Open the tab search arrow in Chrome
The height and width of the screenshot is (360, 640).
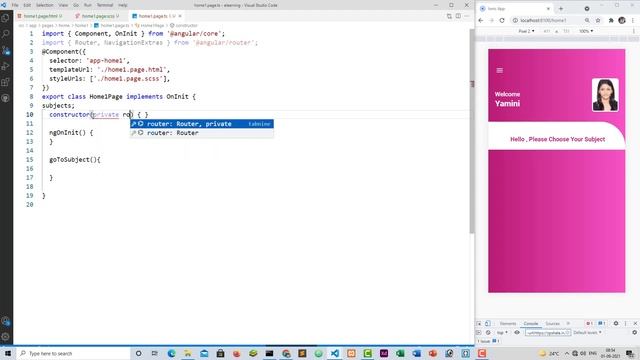click(x=587, y=9)
